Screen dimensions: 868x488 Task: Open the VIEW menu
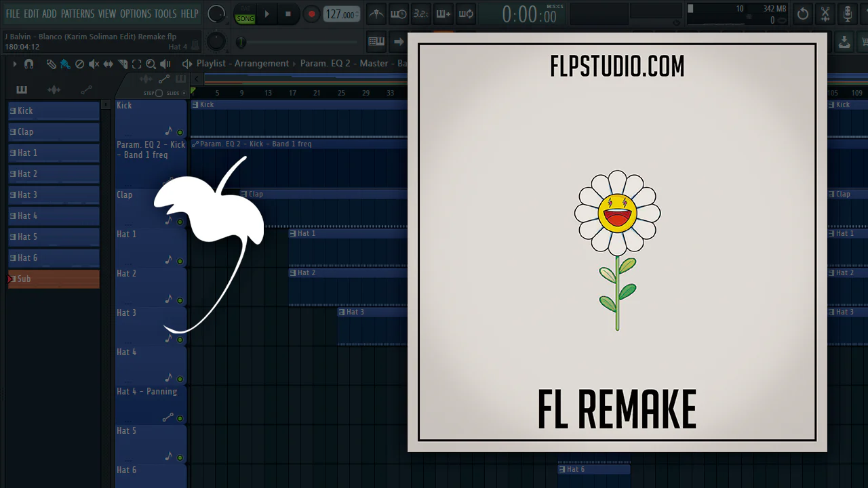pos(107,14)
